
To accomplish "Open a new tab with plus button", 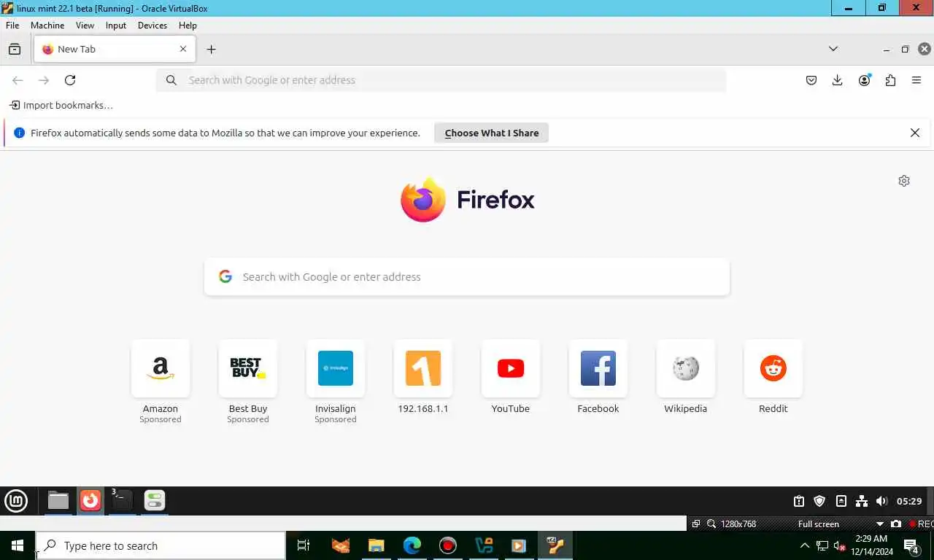I will (x=211, y=49).
